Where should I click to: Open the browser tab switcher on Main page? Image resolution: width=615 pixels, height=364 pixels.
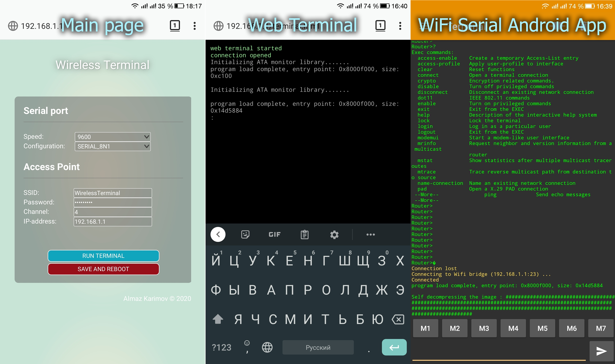[x=175, y=26]
